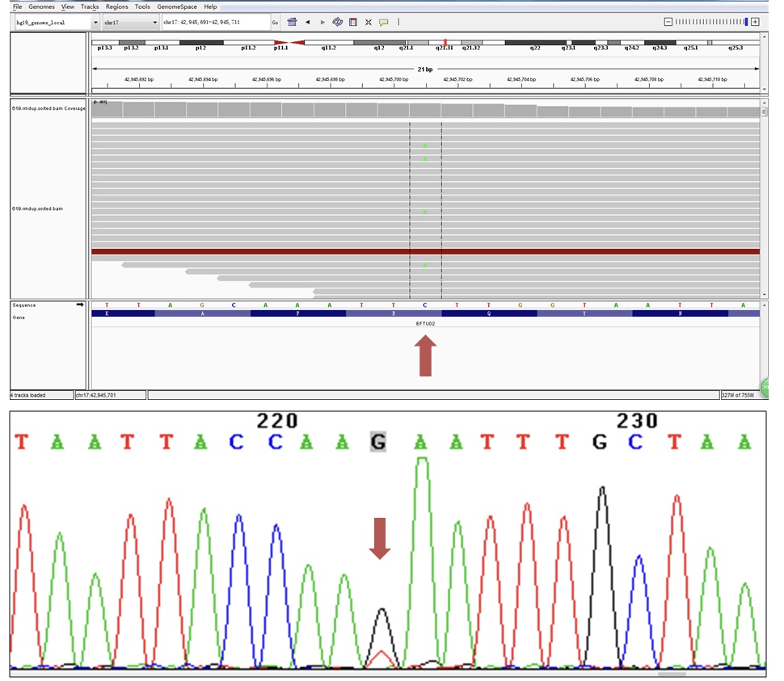Go back to previous locus
784x681 pixels.
308,22
